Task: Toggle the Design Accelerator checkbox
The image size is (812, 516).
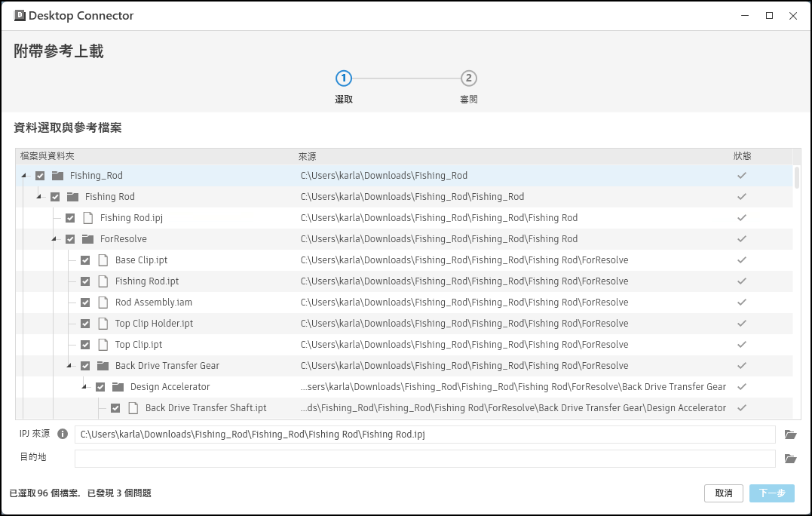Action: pos(100,387)
